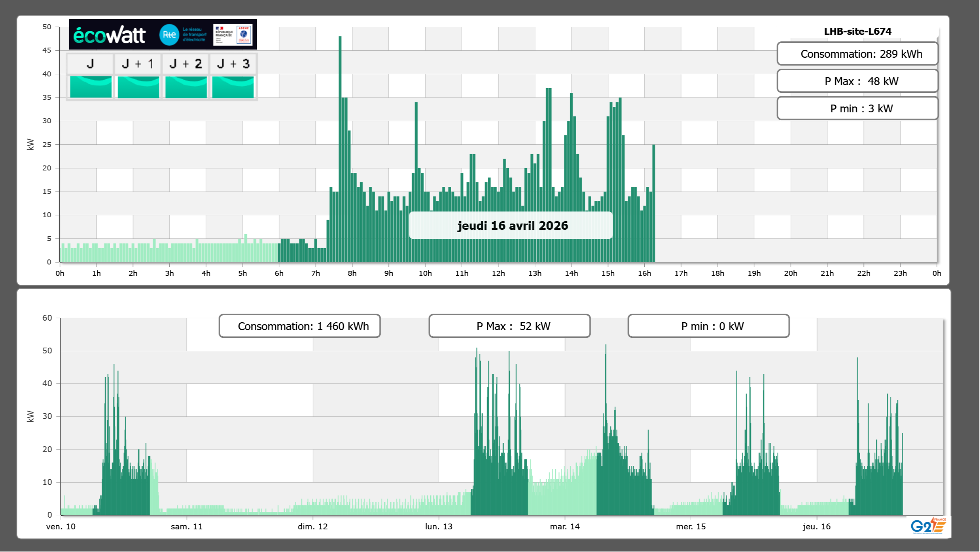Screen dimensions: 980x552
Task: Click the green signal icon under J
Action: coord(91,87)
